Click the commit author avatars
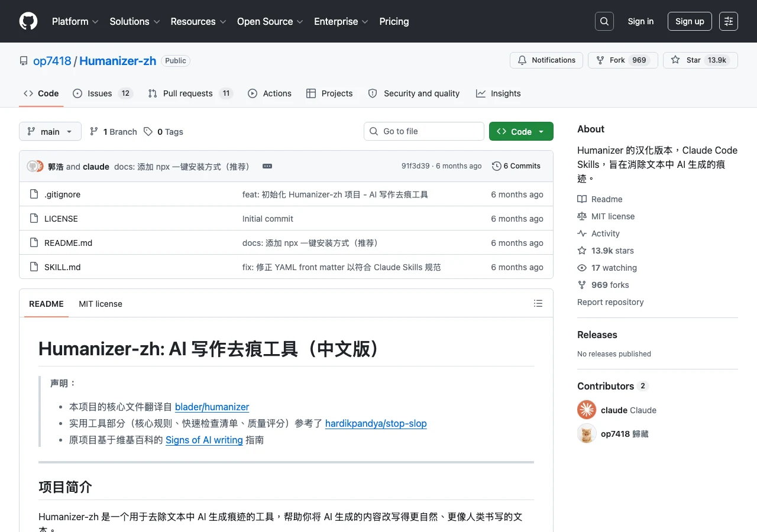Viewport: 757px width, 532px height. pyautogui.click(x=35, y=166)
